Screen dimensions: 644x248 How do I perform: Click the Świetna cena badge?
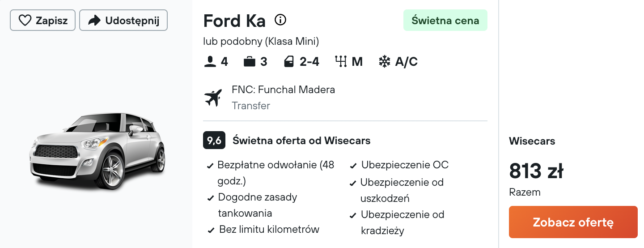click(x=445, y=21)
